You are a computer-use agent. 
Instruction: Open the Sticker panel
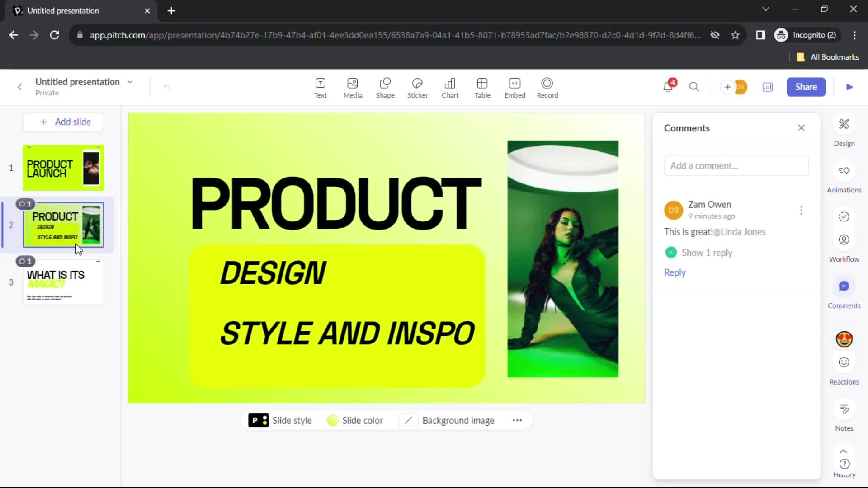417,87
